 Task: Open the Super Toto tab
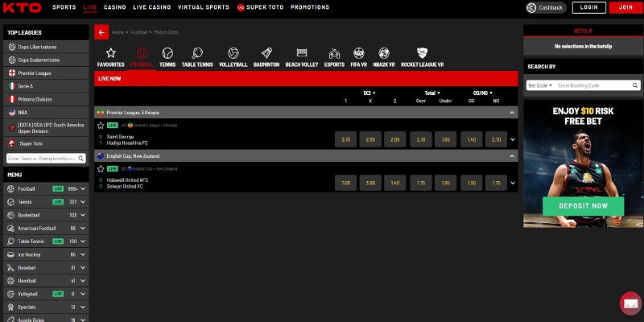(x=260, y=7)
